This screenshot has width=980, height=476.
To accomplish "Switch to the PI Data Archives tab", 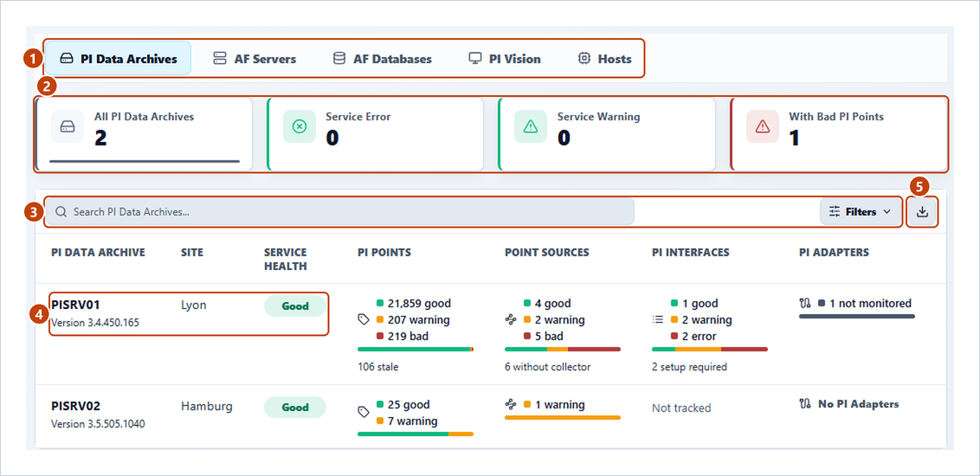I will tap(118, 59).
